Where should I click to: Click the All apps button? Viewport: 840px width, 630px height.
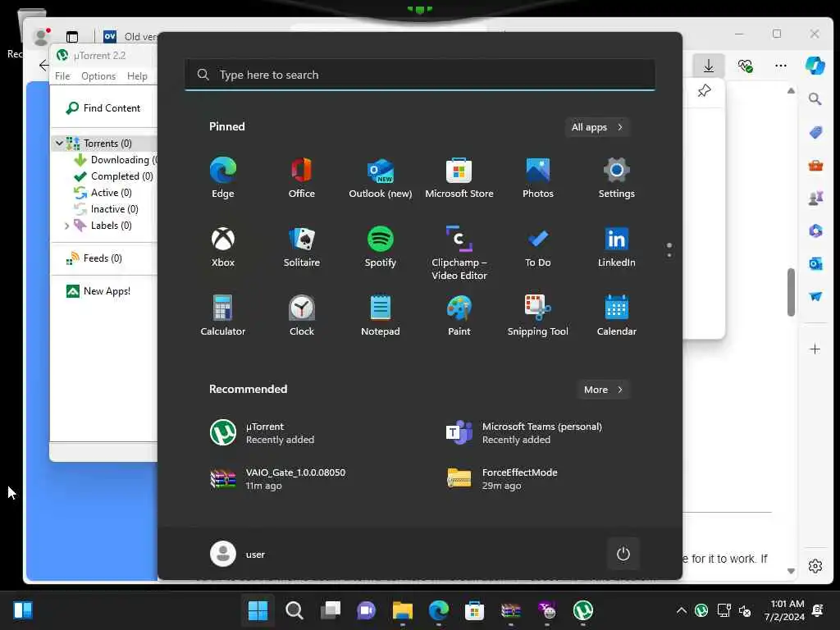point(597,127)
